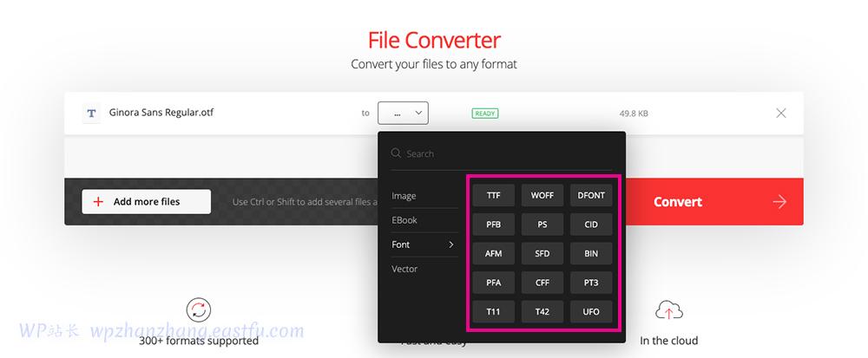The height and width of the screenshot is (358, 868).
Task: Click the In the cloud label
Action: [x=668, y=341]
